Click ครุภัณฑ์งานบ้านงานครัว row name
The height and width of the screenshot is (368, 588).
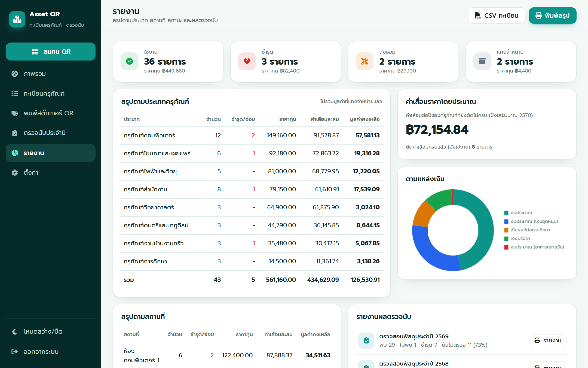coord(154,243)
